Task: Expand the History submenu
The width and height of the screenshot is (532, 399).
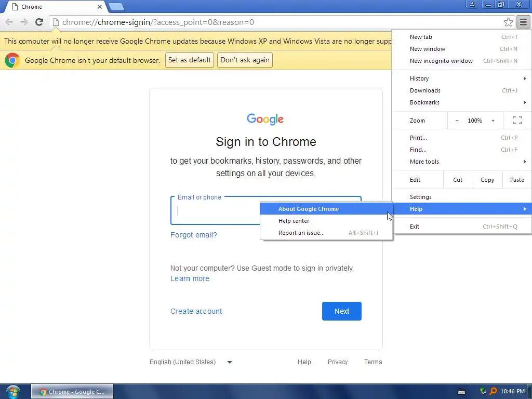Action: tap(461, 78)
